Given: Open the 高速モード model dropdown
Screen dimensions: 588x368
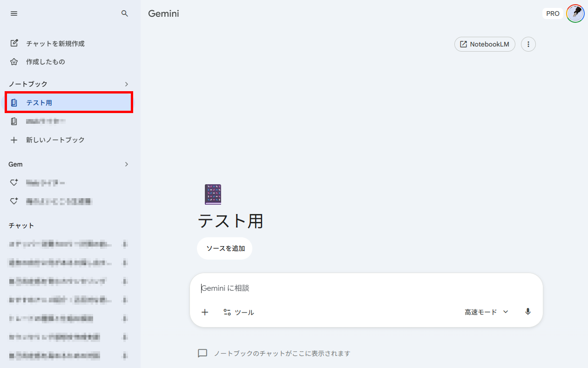Looking at the screenshot, I should (x=487, y=312).
